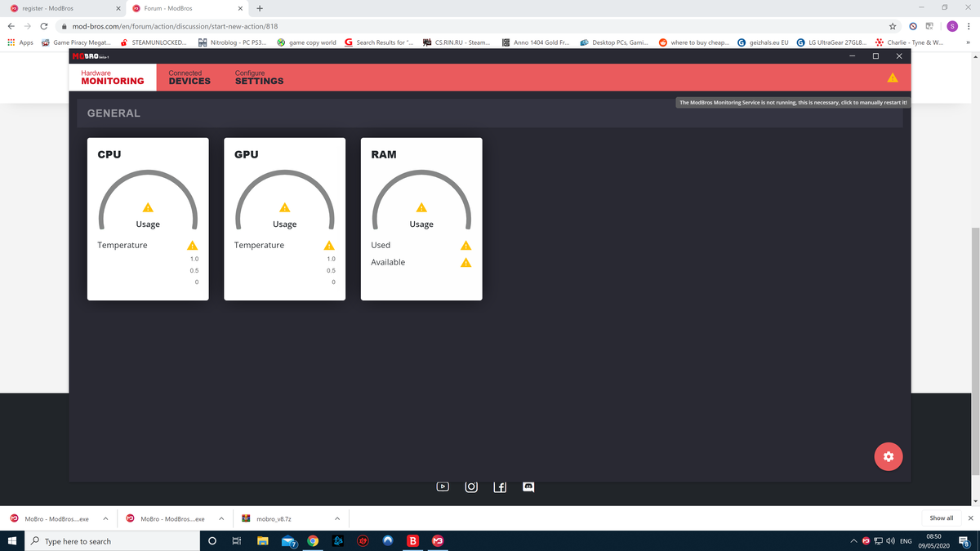Screen dimensions: 980x551
Task: Show more bookmarks with the overflow chevron
Action: (969, 42)
